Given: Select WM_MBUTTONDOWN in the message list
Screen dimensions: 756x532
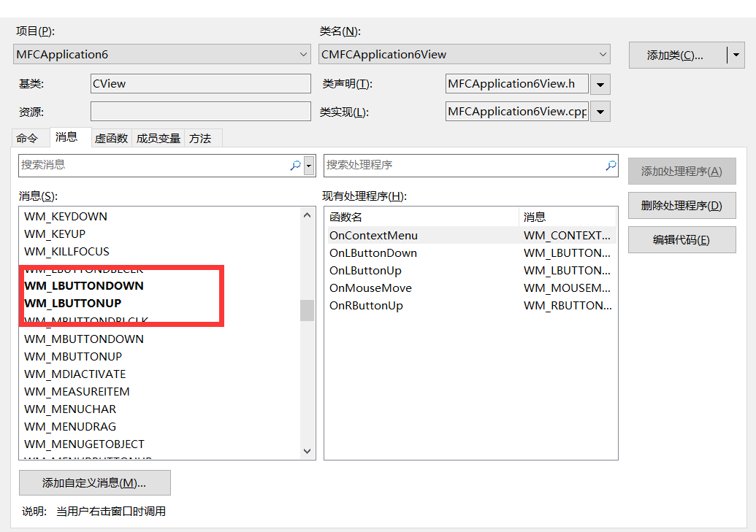Looking at the screenshot, I should (x=83, y=339).
